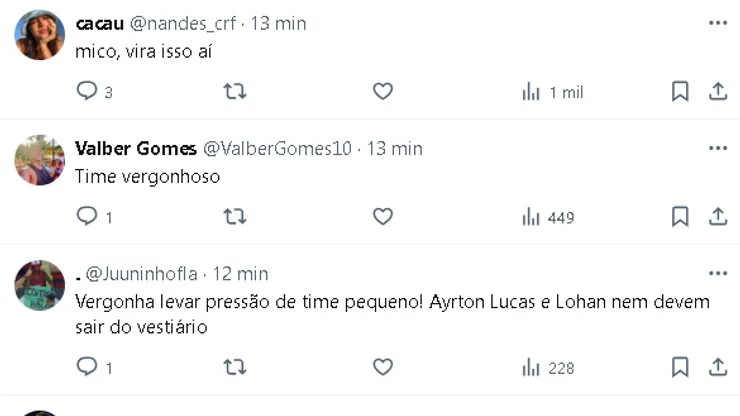Like Valber Gomes' tweet
The image size is (740, 416).
(383, 216)
